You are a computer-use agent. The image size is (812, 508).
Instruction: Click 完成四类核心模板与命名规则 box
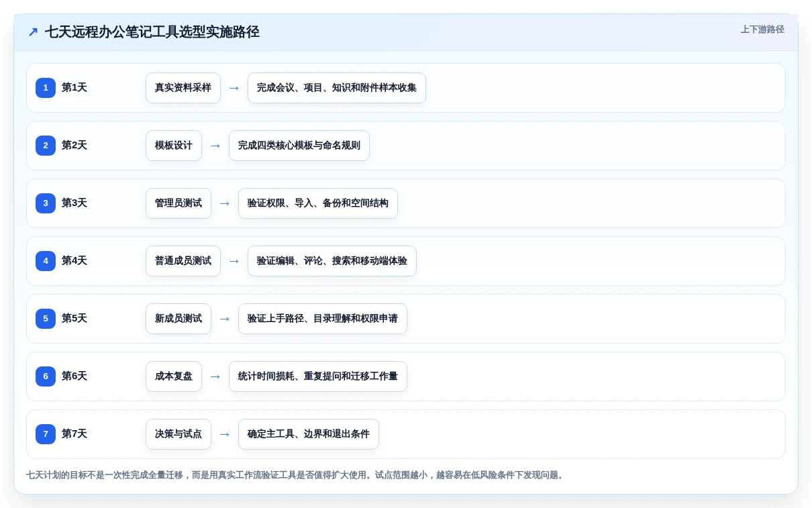coord(299,146)
